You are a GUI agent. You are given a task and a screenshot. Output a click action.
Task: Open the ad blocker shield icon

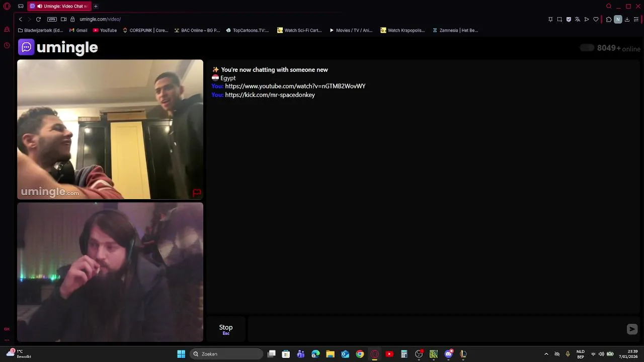pos(569,19)
